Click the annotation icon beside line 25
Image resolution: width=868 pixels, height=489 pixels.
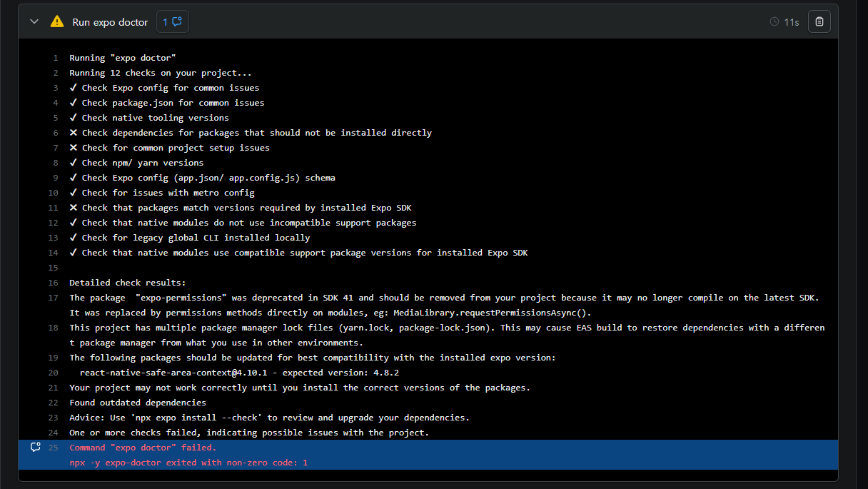coord(35,447)
